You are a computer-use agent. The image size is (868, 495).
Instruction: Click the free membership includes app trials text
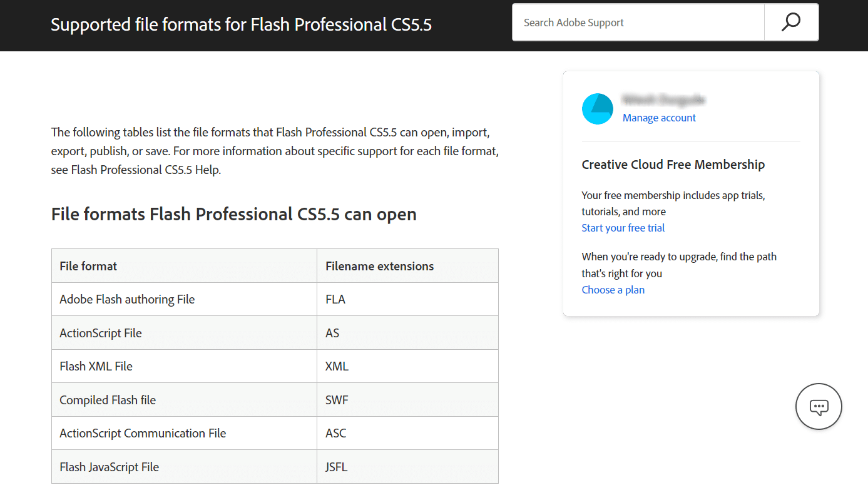[673, 203]
